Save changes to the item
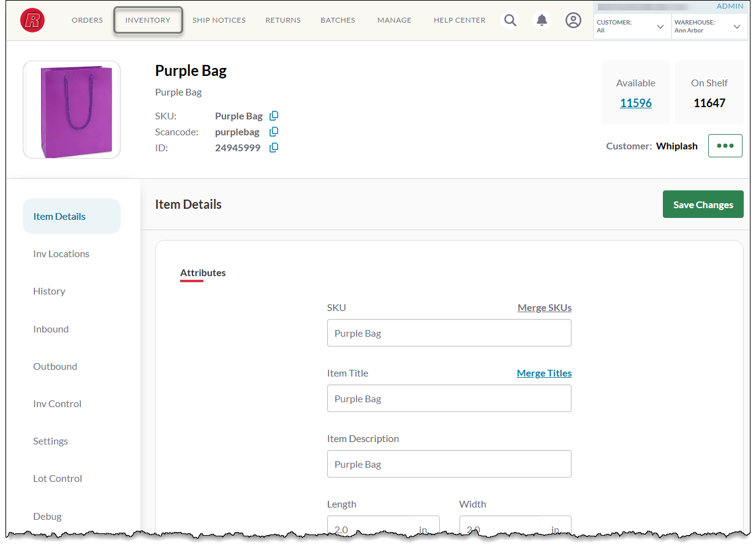The image size is (756, 551). pyautogui.click(x=703, y=204)
